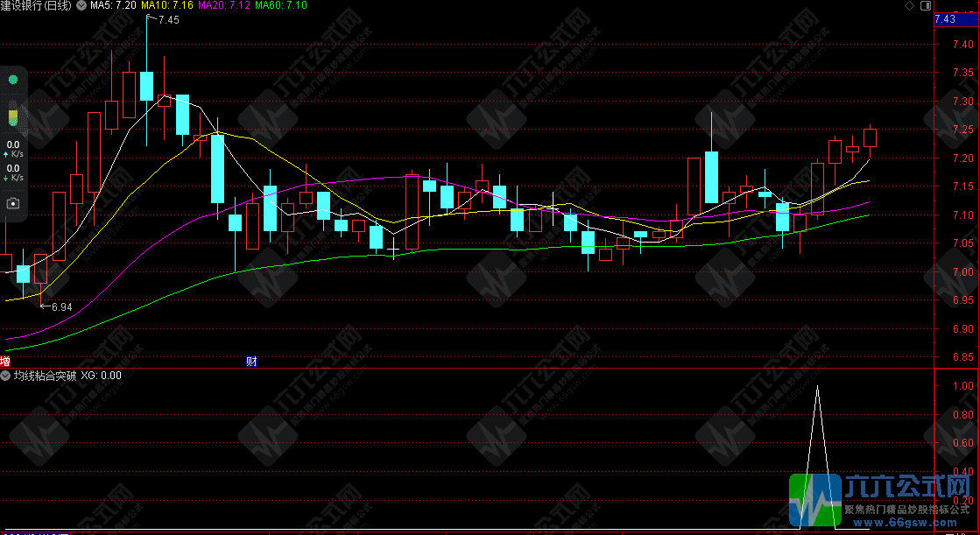Image resolution: width=980 pixels, height=535 pixels.
Task: Click the MA10: 7.16 label
Action: pyautogui.click(x=167, y=5)
